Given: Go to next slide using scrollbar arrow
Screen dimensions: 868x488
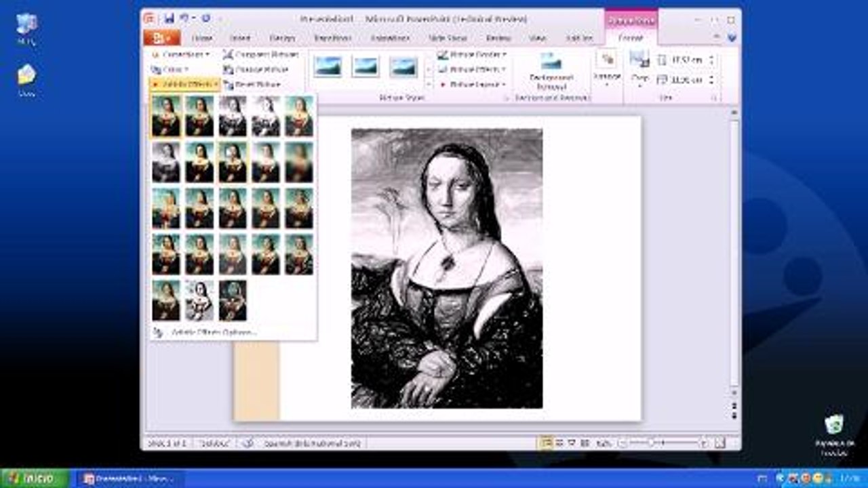Looking at the screenshot, I should pyautogui.click(x=734, y=414).
